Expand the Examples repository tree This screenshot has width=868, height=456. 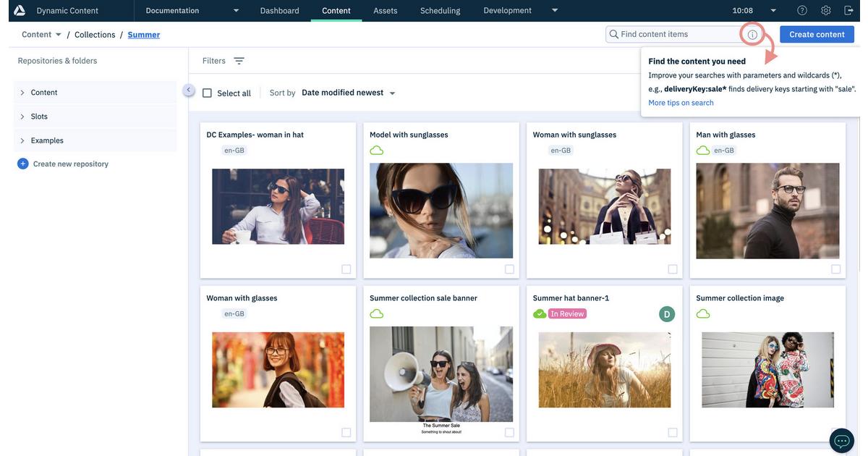click(22, 140)
